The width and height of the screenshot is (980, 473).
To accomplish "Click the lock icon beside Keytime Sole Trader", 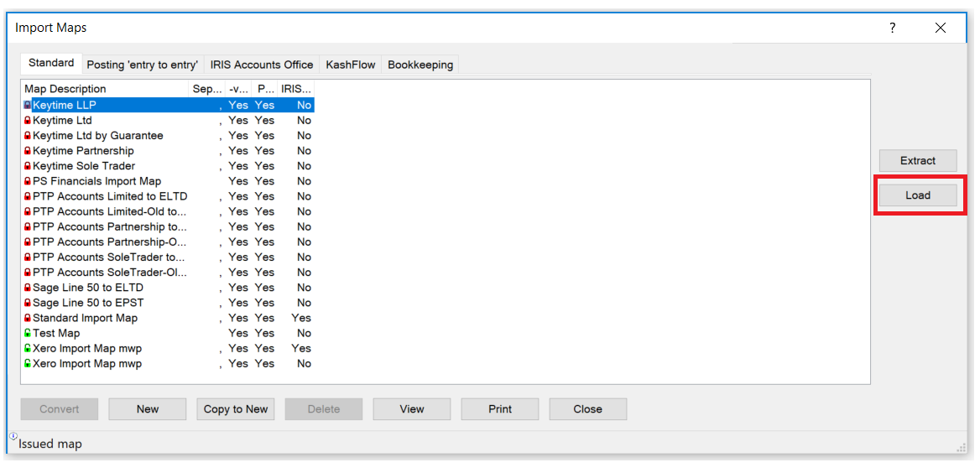I will pyautogui.click(x=28, y=165).
